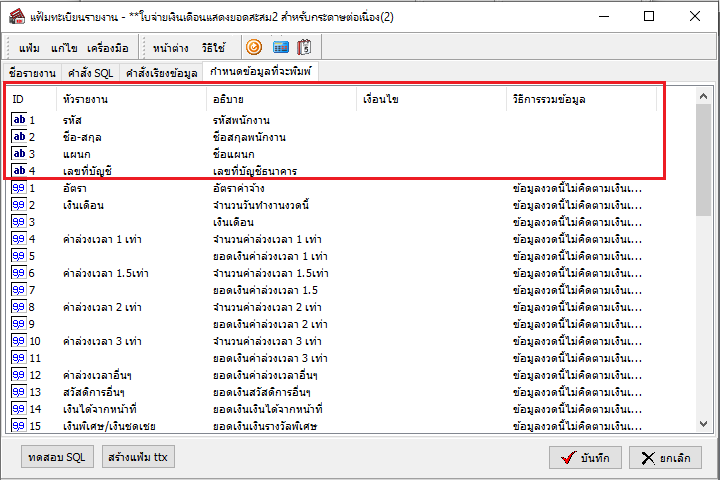
Task: Select the กำหนดข้อมูลที่จะพิมพ์ tab
Action: [x=260, y=71]
